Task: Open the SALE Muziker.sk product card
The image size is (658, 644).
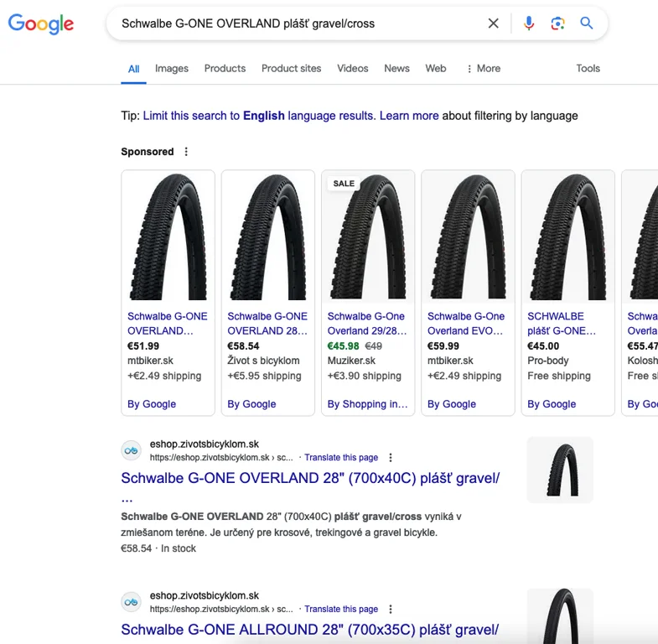Action: tap(368, 293)
